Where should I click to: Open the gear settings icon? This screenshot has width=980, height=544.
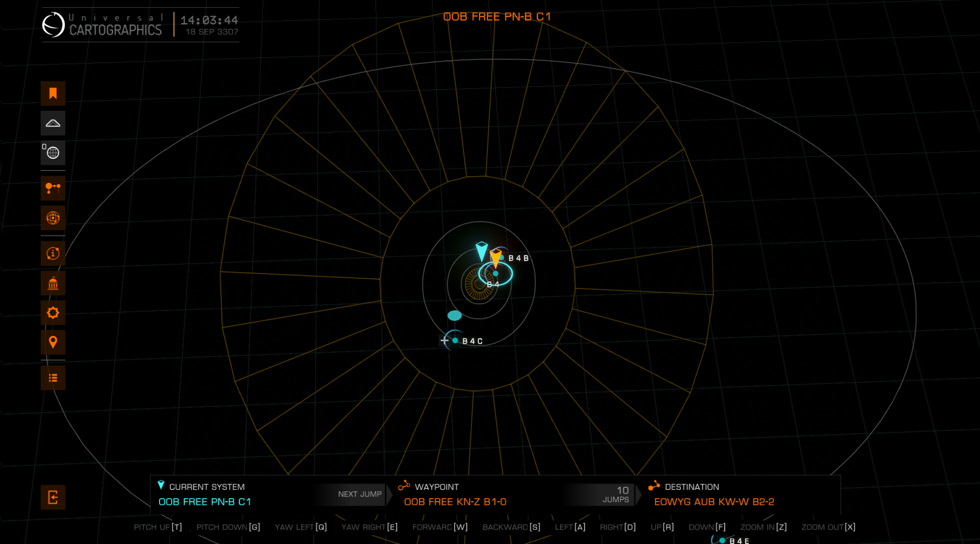click(53, 313)
